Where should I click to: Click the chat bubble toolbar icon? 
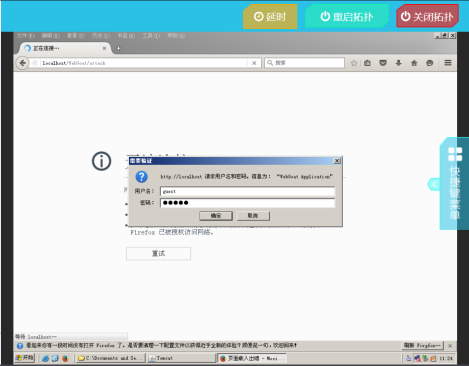click(430, 63)
